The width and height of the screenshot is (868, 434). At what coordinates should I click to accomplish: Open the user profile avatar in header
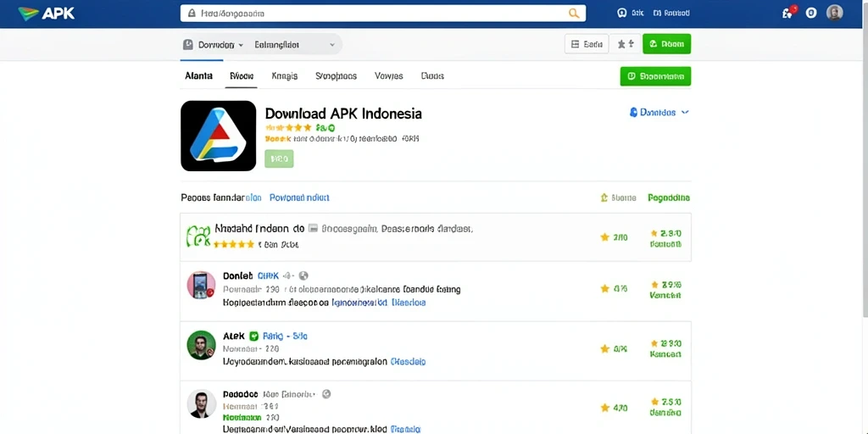coord(834,13)
